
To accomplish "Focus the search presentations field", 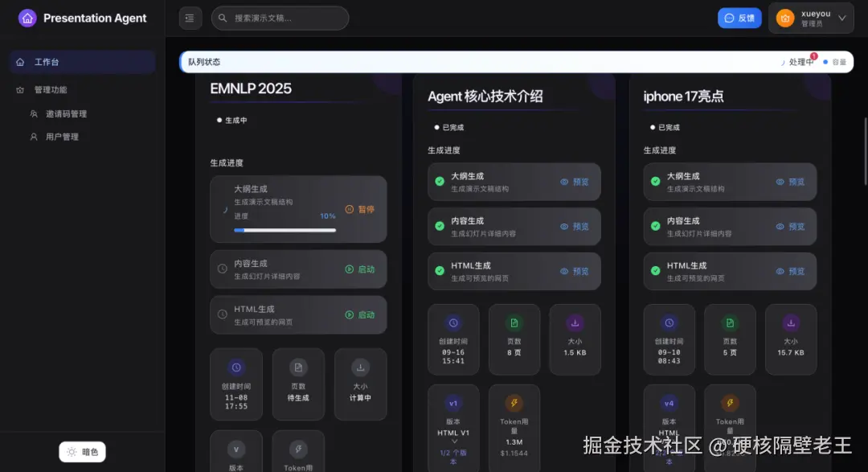I will click(x=280, y=18).
